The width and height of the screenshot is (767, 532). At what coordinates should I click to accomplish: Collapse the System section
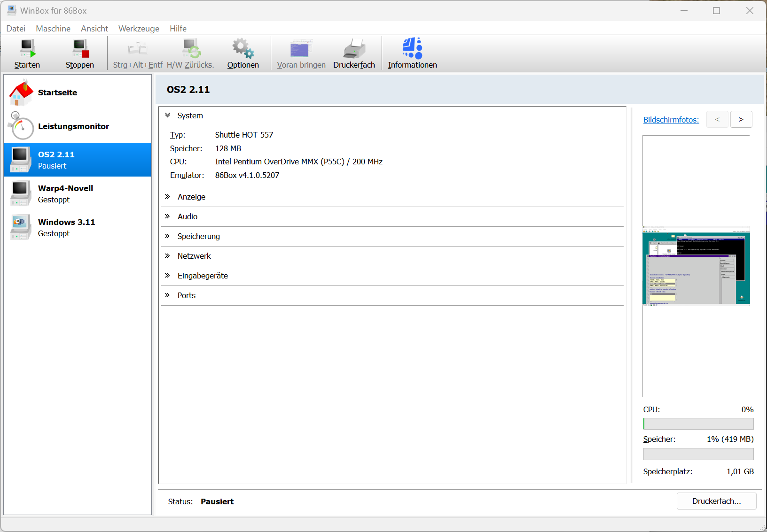click(167, 115)
